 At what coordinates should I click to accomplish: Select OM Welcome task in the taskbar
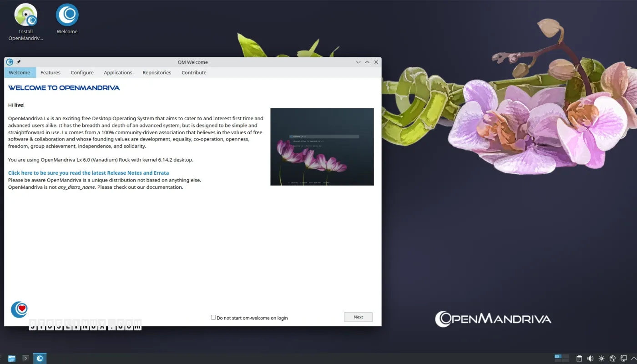(x=40, y=359)
